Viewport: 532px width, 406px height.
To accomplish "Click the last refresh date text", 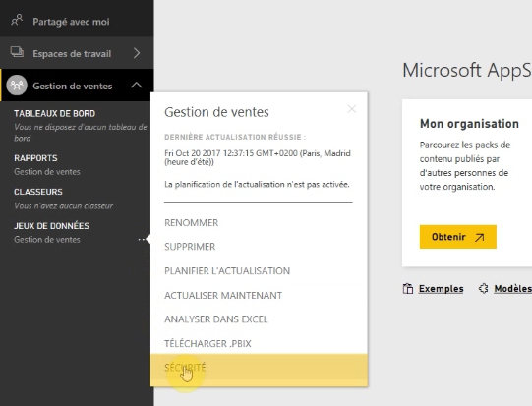I will pyautogui.click(x=258, y=157).
